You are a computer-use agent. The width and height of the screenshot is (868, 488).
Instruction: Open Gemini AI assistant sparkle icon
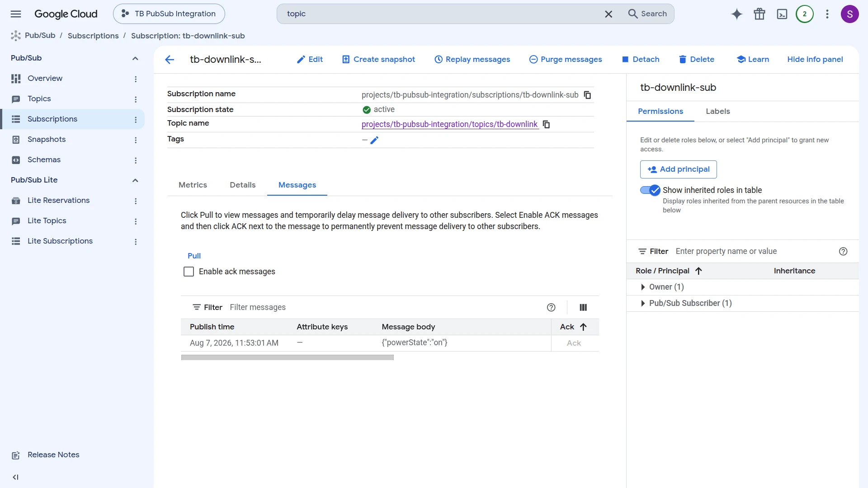tap(737, 14)
